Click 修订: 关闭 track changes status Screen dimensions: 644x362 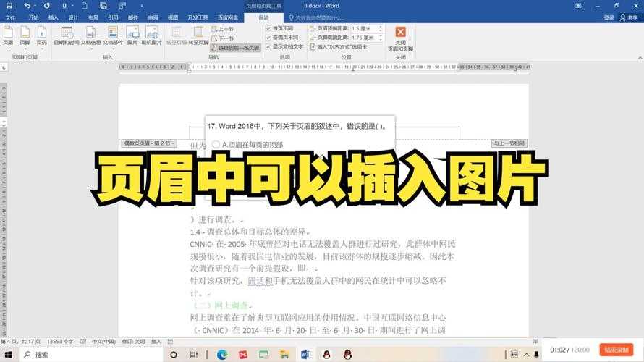[x=133, y=342]
